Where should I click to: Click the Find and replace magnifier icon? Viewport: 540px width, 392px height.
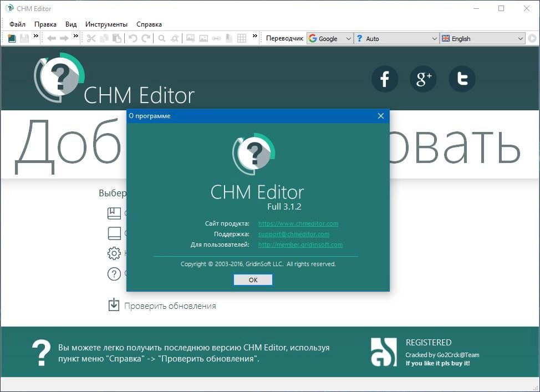(175, 38)
